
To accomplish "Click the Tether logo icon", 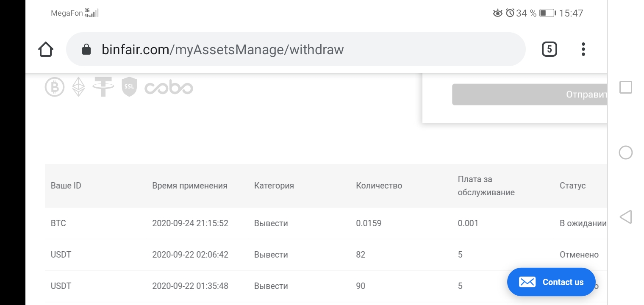I will (103, 87).
